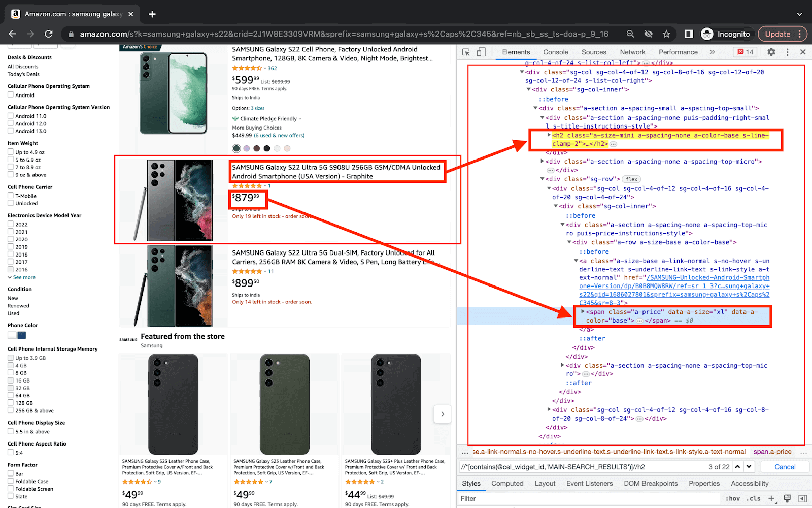Screen dimensions: 812x508
Task: Go to previous search match arrow
Action: (x=737, y=466)
